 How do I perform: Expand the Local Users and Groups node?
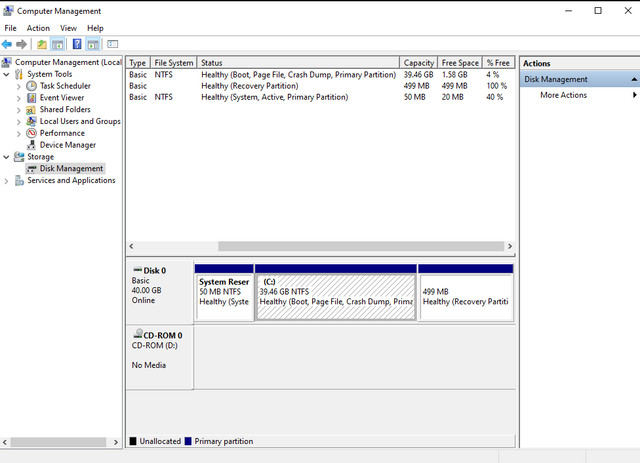point(18,122)
